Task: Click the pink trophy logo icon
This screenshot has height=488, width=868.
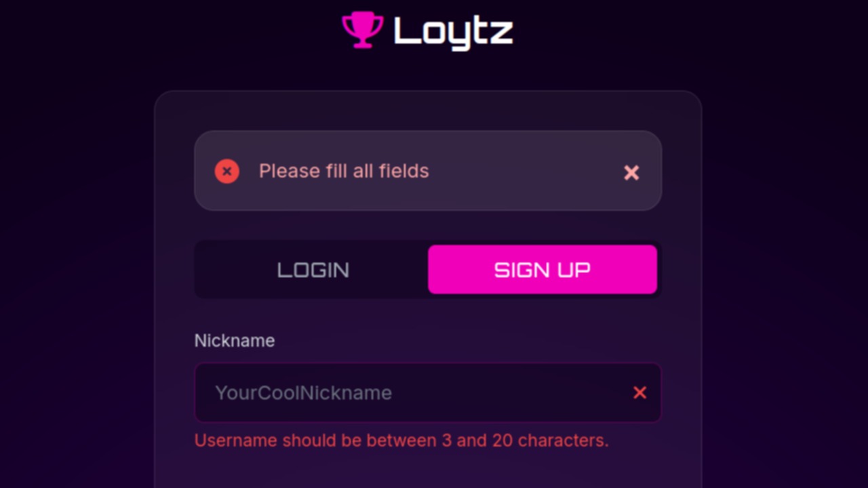Action: coord(363,30)
